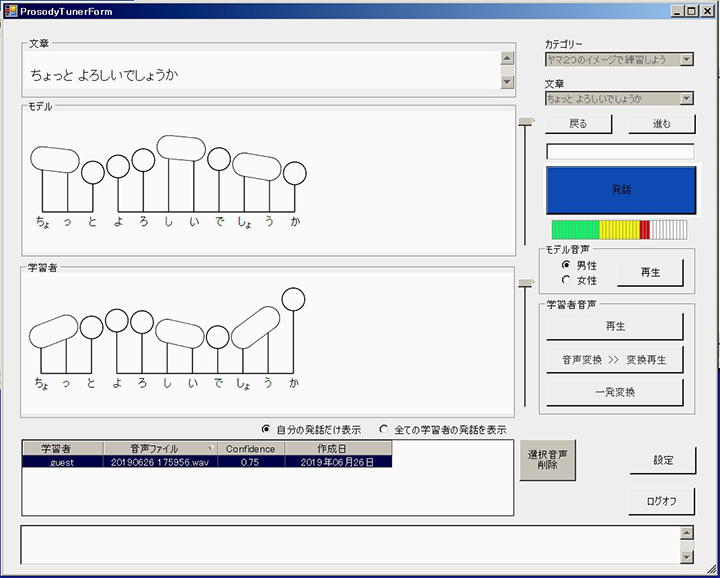
Task: Click the blue 発話 record button
Action: [x=620, y=189]
